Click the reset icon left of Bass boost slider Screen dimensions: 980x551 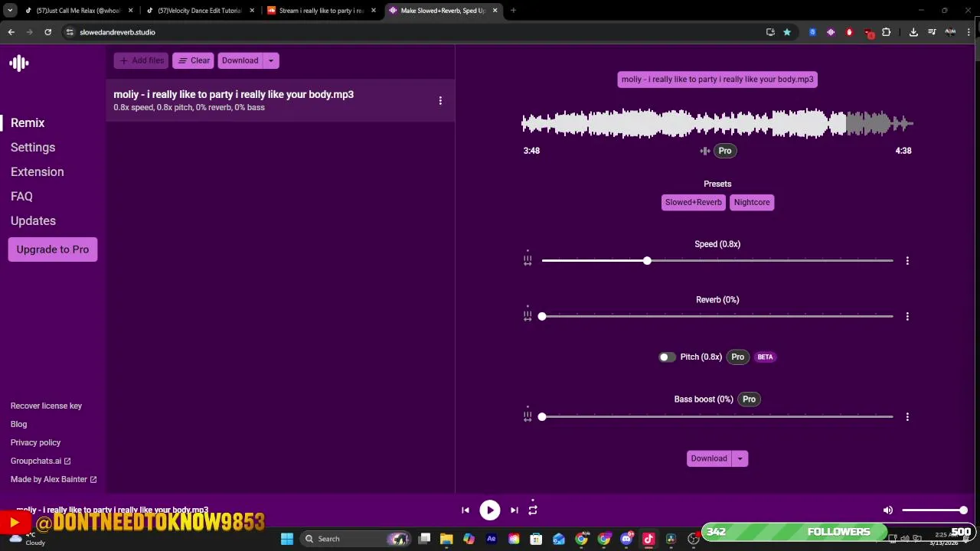point(528,416)
